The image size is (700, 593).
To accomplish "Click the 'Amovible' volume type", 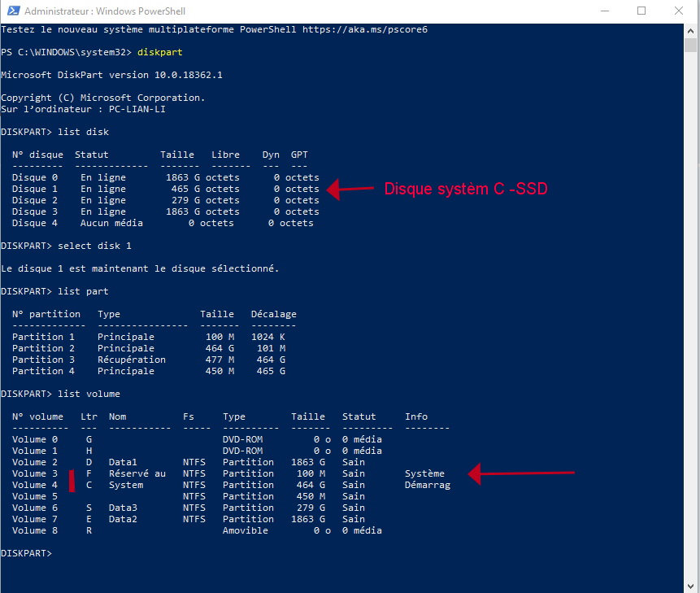I will 246,530.
